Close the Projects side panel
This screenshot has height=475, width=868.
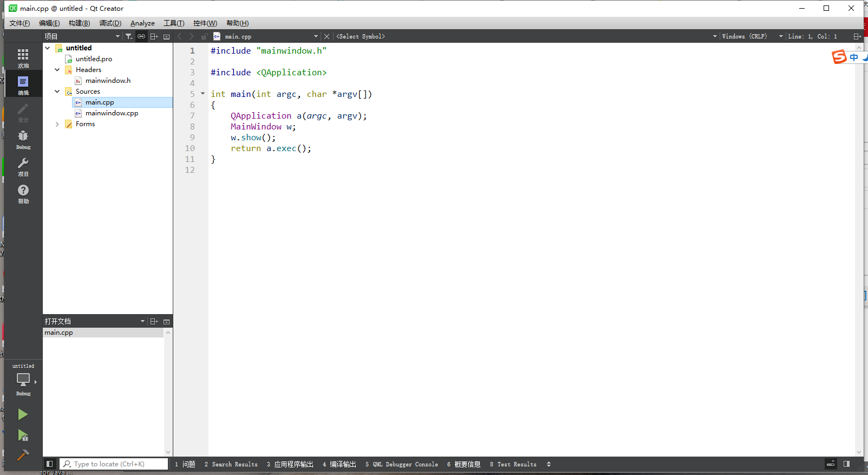[x=167, y=36]
